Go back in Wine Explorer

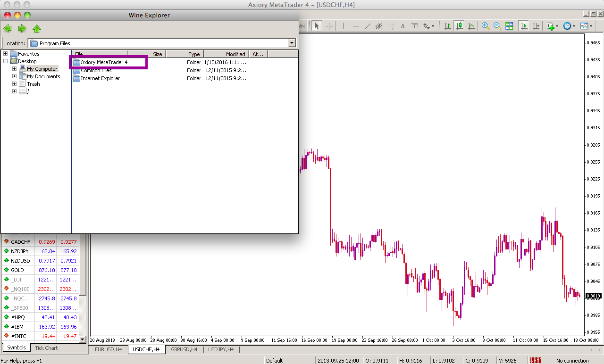tap(8, 28)
